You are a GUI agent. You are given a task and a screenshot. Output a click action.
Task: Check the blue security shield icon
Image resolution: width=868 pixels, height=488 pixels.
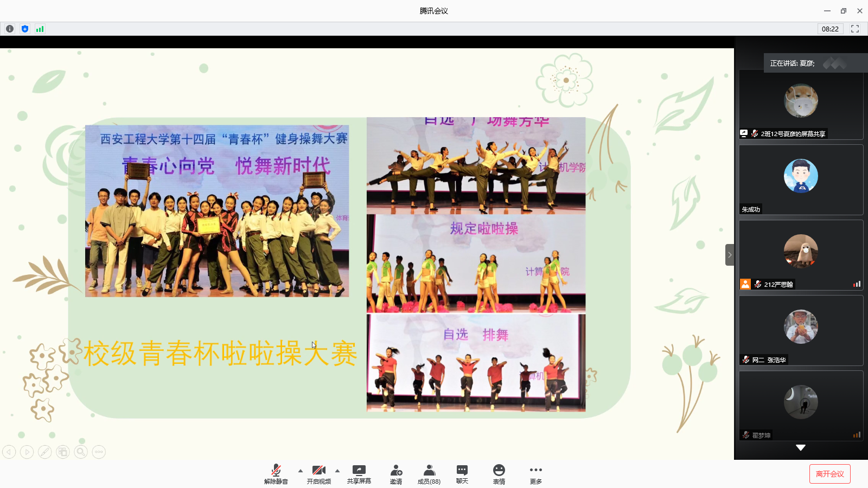point(25,29)
